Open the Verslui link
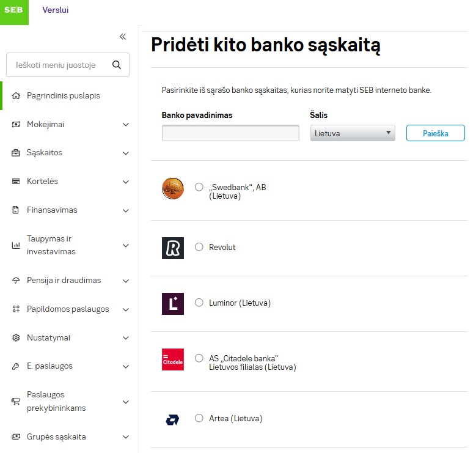476x453 pixels. (x=55, y=10)
